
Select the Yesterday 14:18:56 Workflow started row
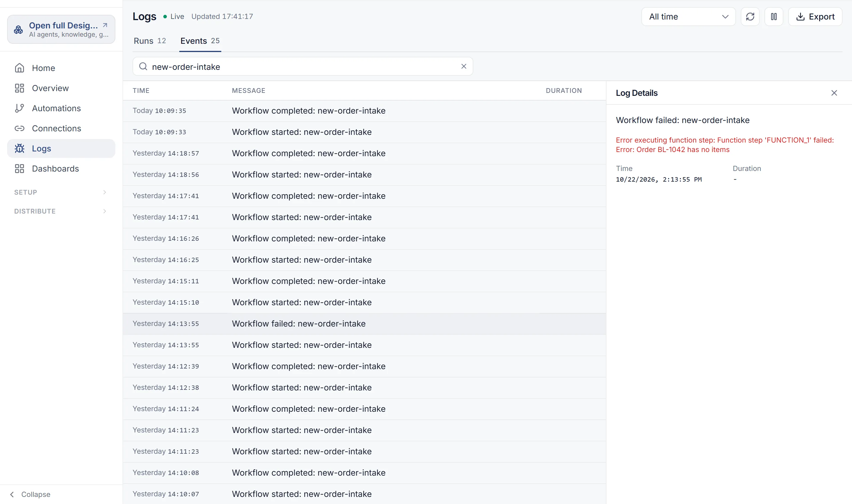[x=364, y=175]
